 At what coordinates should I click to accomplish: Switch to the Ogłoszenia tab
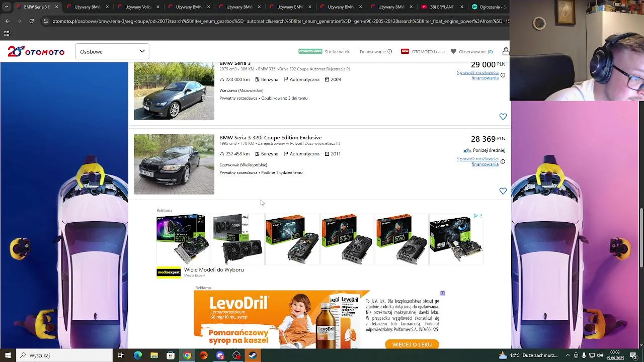[x=489, y=7]
